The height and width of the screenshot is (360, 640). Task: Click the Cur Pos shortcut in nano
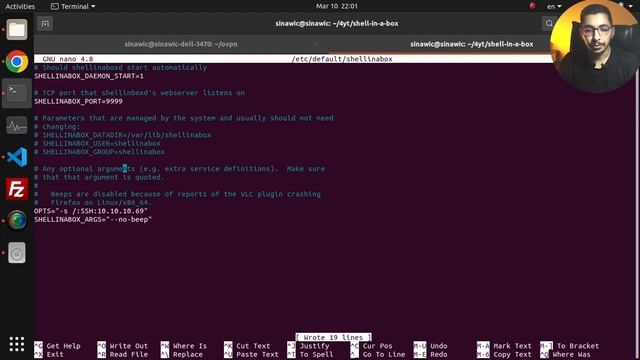pyautogui.click(x=371, y=346)
